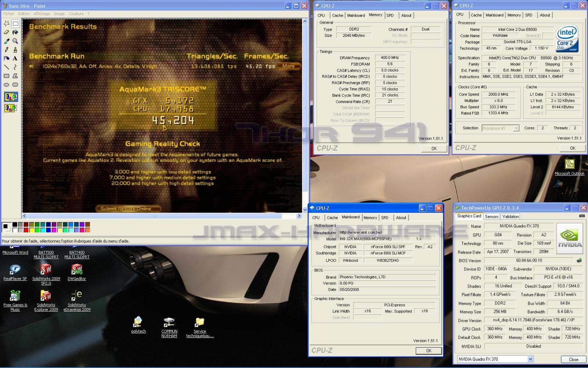The width and height of the screenshot is (588, 368).
Task: Click the More button beside frames per second
Action: [289, 66]
